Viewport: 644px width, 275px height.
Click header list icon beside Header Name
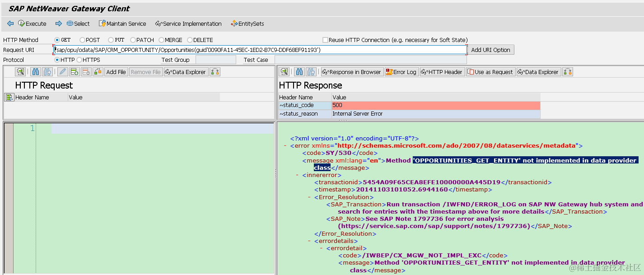[9, 97]
